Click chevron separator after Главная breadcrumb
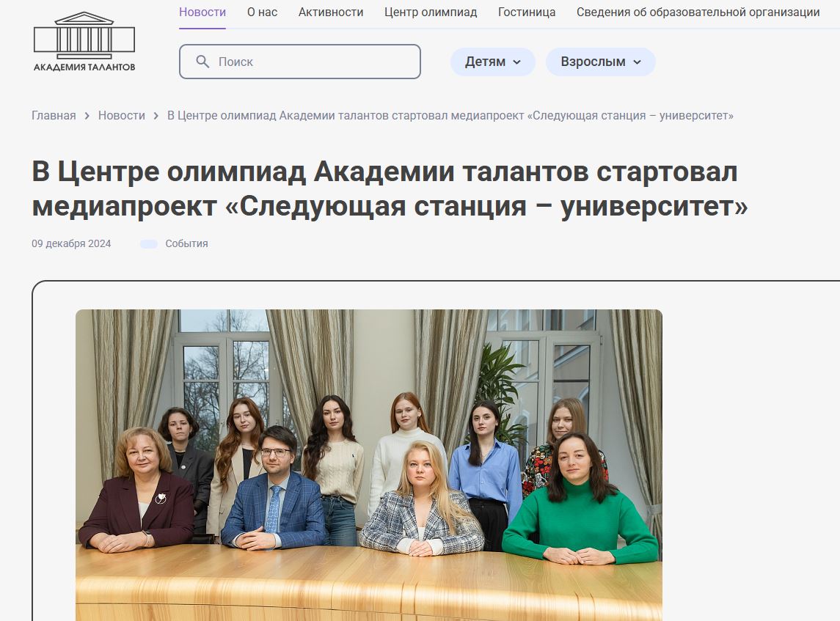Image resolution: width=840 pixels, height=621 pixels. (x=87, y=116)
